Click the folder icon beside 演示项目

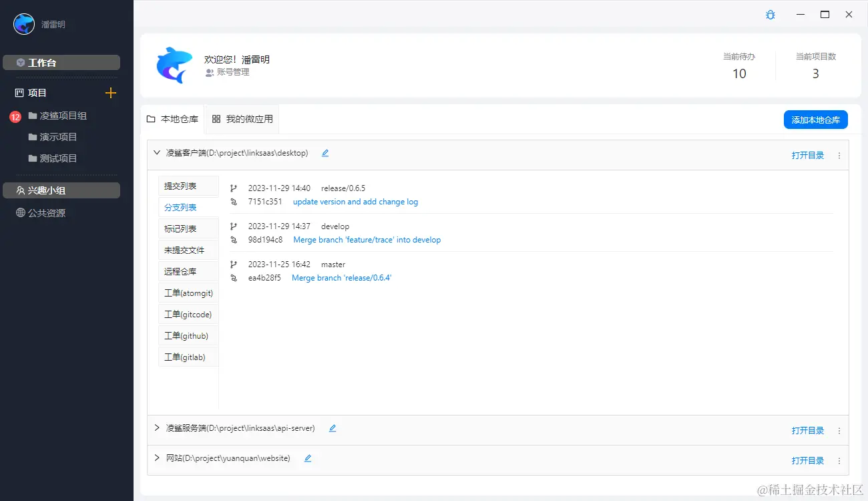[33, 137]
